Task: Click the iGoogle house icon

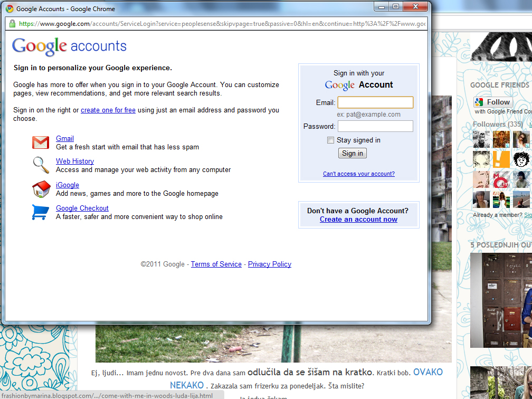Action: pyautogui.click(x=41, y=189)
